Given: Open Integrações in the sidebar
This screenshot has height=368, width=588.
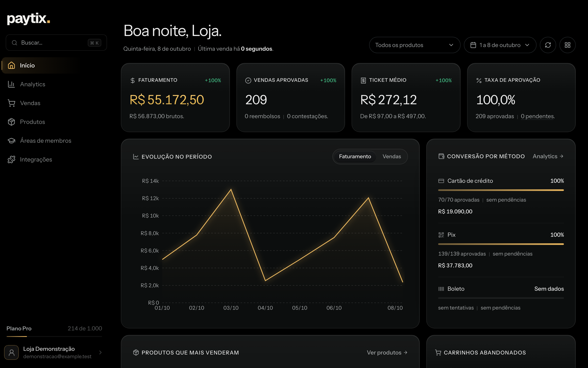Looking at the screenshot, I should tap(54, 159).
